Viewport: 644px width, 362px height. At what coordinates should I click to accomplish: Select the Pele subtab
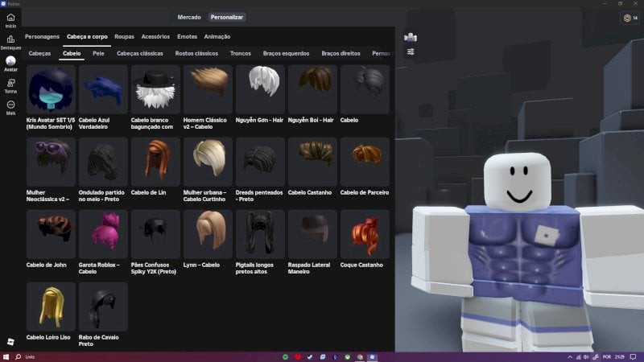98,53
